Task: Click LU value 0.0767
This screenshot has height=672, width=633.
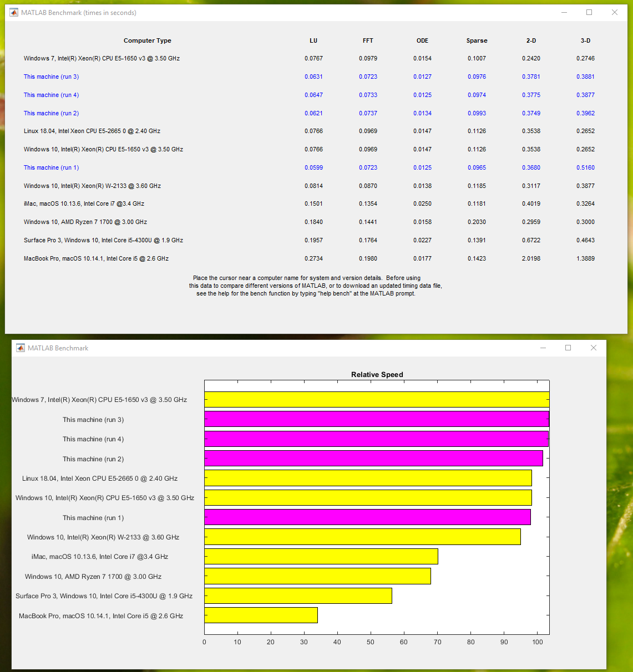Action: pos(313,58)
